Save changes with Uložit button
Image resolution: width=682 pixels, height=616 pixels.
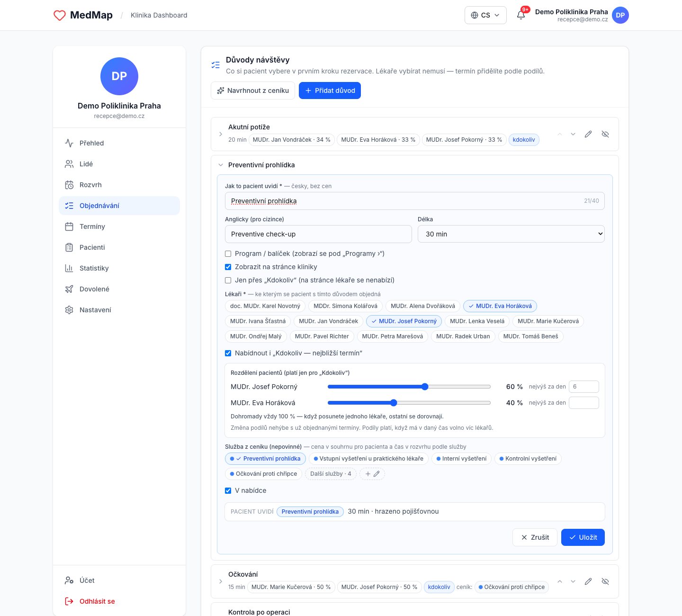pyautogui.click(x=583, y=537)
